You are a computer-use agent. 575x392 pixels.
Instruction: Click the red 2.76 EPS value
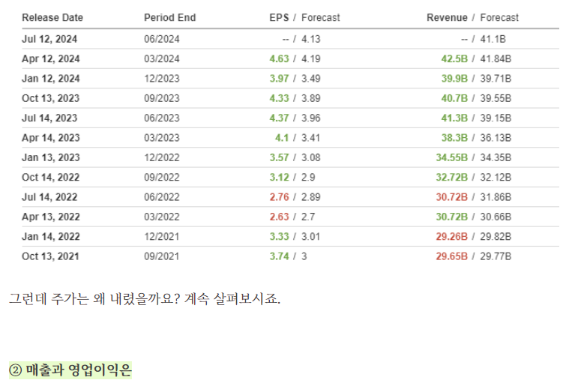click(279, 197)
